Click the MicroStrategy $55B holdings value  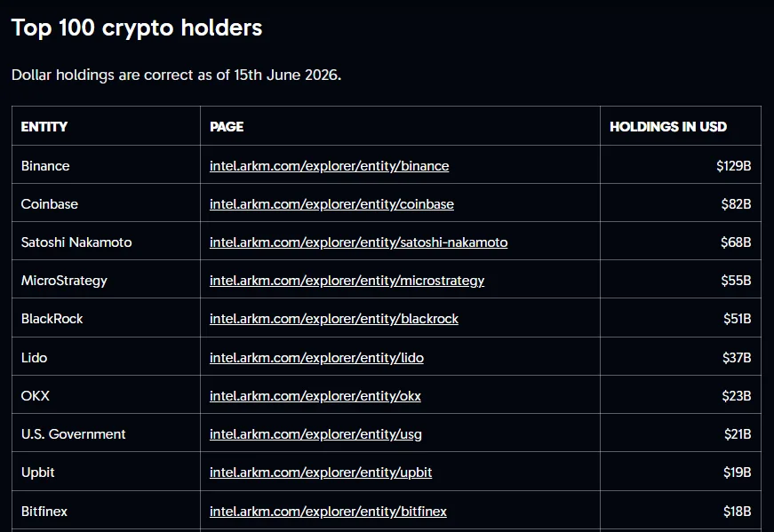click(736, 281)
